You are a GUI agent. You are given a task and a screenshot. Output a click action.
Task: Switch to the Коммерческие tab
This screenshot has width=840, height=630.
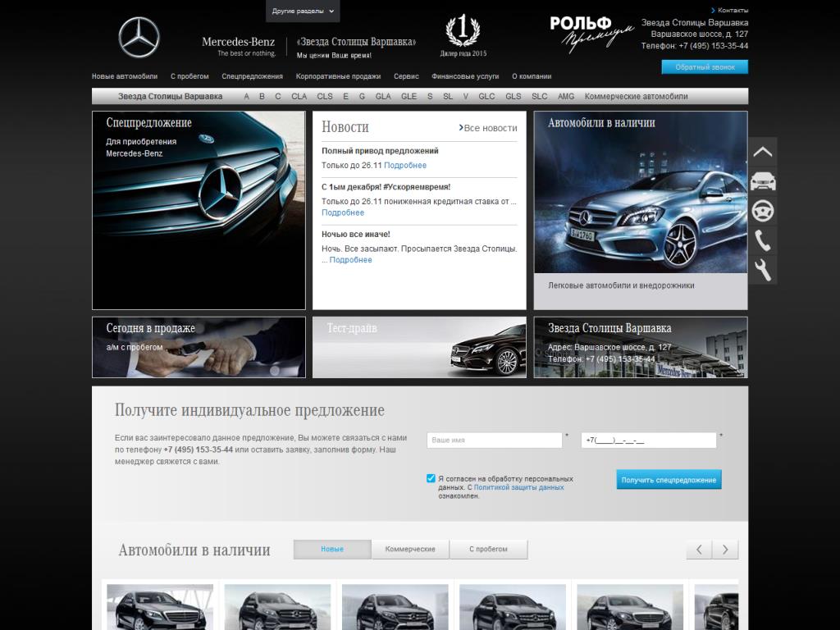pyautogui.click(x=410, y=549)
